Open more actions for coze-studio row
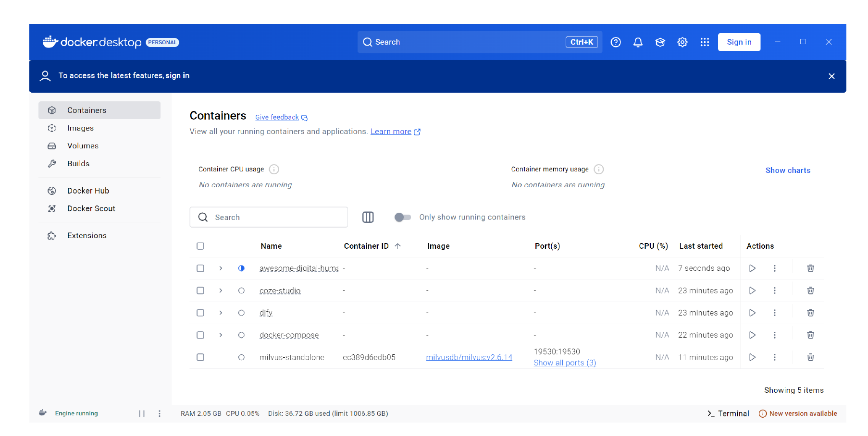 (774, 291)
